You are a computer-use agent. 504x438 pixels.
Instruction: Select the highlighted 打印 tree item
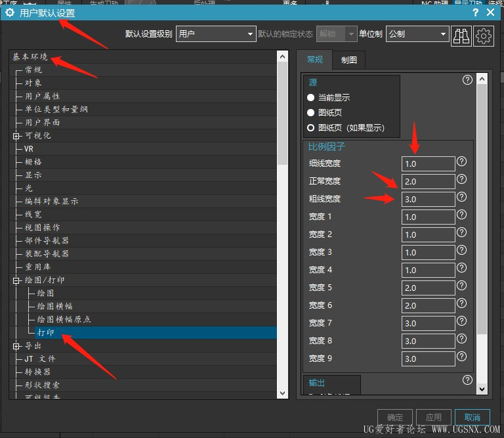(46, 332)
